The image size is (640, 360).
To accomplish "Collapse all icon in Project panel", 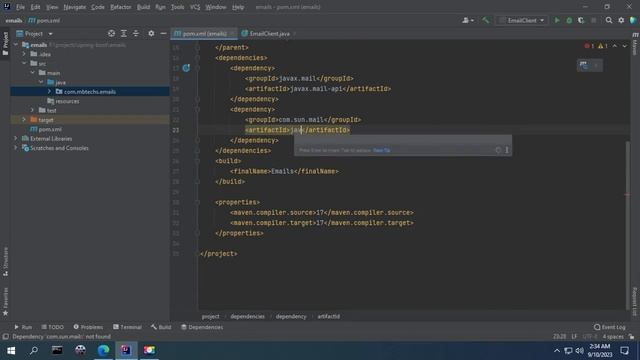I will tap(136, 33).
